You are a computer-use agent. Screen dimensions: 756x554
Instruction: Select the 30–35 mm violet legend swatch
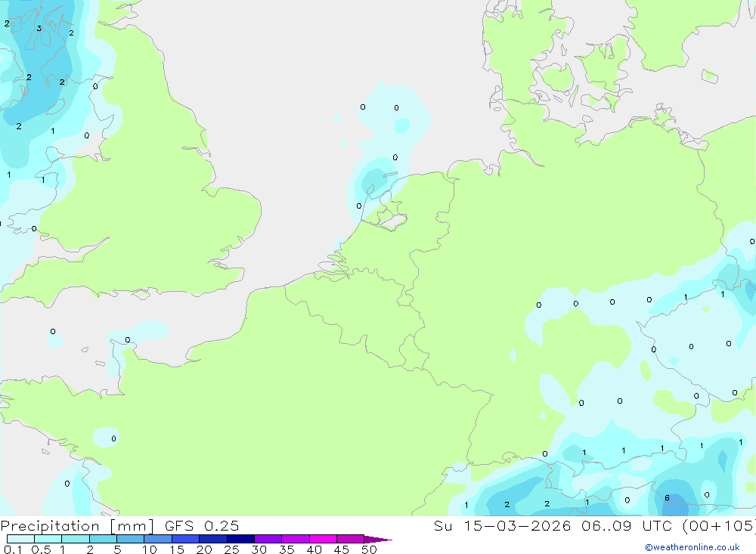268,539
